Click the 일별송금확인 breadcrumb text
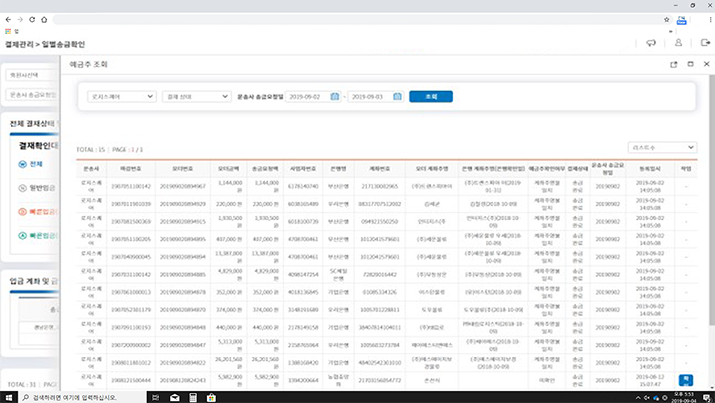This screenshot has height=403, width=715. coord(63,44)
